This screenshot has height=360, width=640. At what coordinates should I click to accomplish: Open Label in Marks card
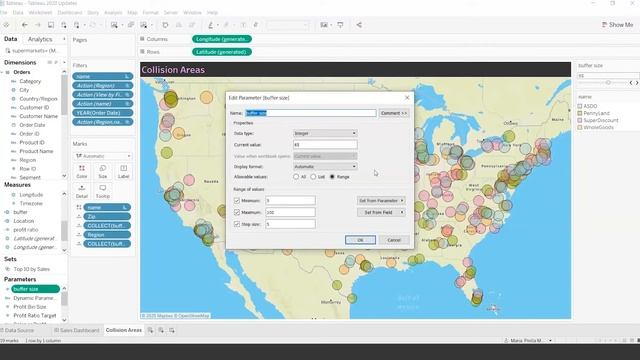(123, 171)
